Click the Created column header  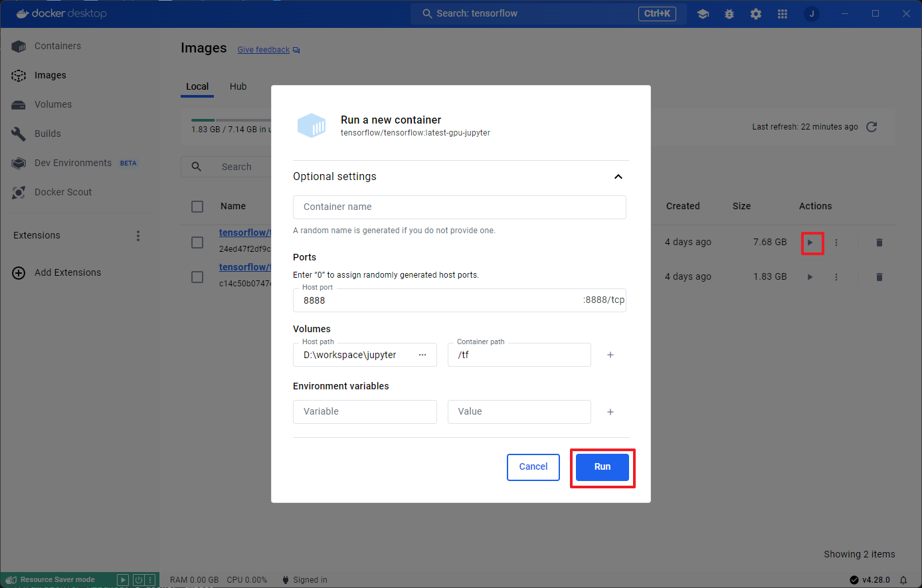coord(683,207)
